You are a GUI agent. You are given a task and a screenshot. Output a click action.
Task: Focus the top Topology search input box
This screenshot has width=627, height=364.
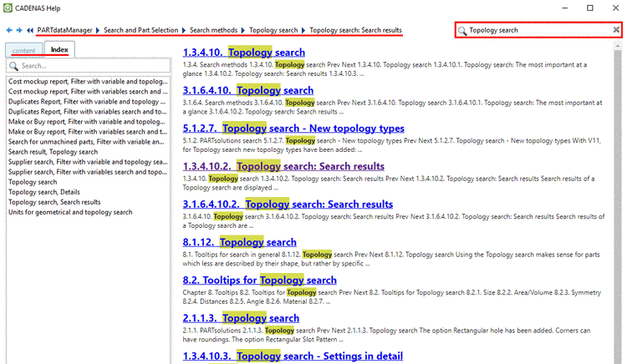[539, 30]
